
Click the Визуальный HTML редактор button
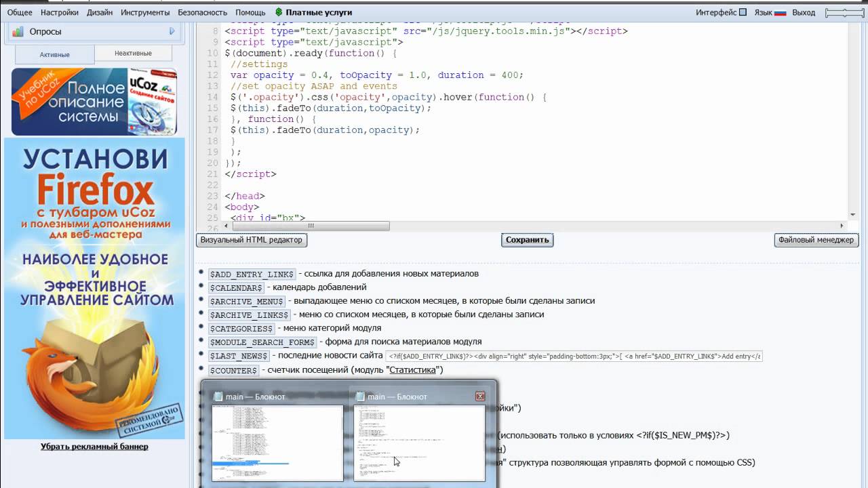click(252, 240)
